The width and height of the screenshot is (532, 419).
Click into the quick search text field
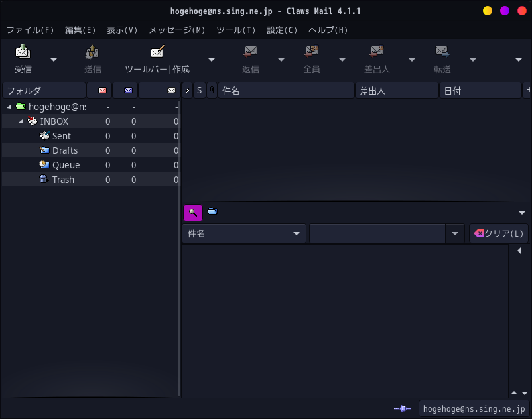(377, 233)
